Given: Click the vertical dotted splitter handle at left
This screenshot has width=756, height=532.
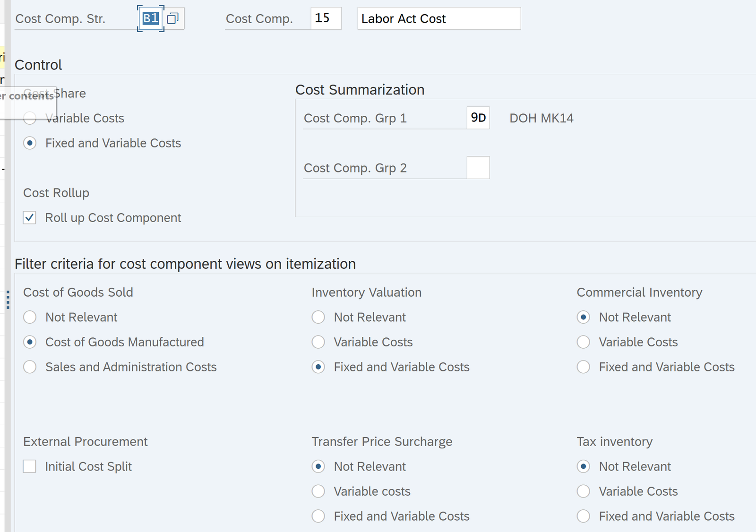Looking at the screenshot, I should tap(8, 300).
